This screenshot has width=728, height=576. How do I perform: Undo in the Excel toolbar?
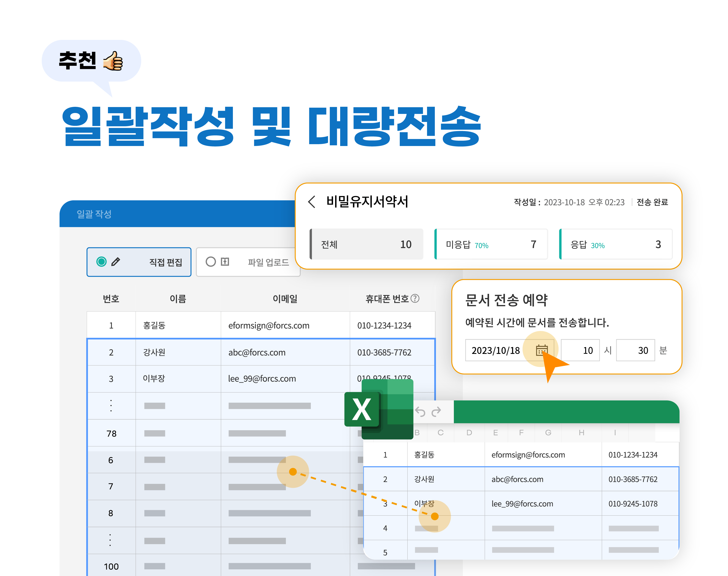coord(420,412)
